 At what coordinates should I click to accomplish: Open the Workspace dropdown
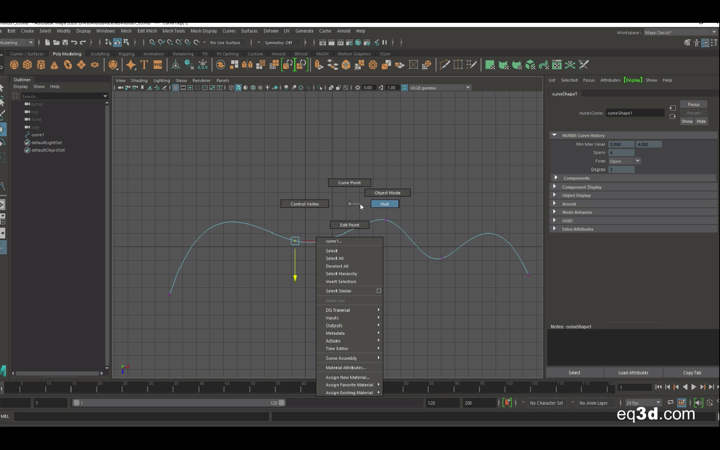tap(678, 32)
